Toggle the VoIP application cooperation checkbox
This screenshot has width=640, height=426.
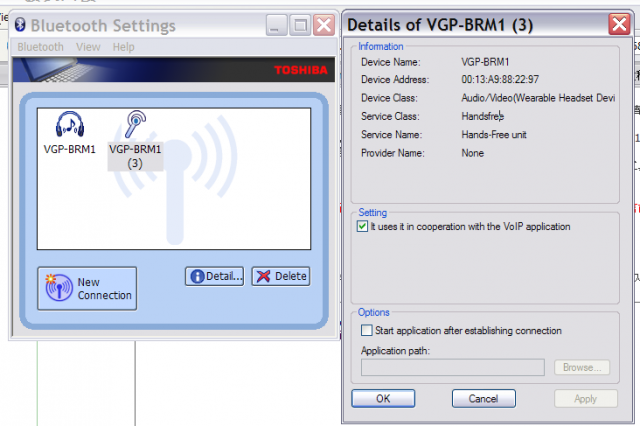point(362,226)
